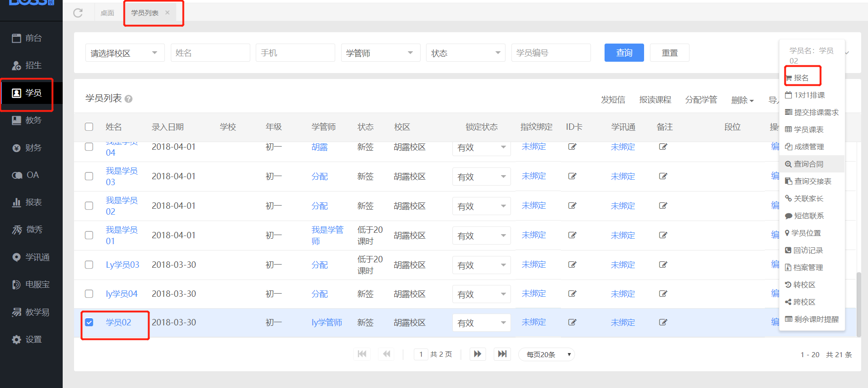The width and height of the screenshot is (868, 388).
Task: Open the 微秀 sidebar section
Action: tap(27, 230)
